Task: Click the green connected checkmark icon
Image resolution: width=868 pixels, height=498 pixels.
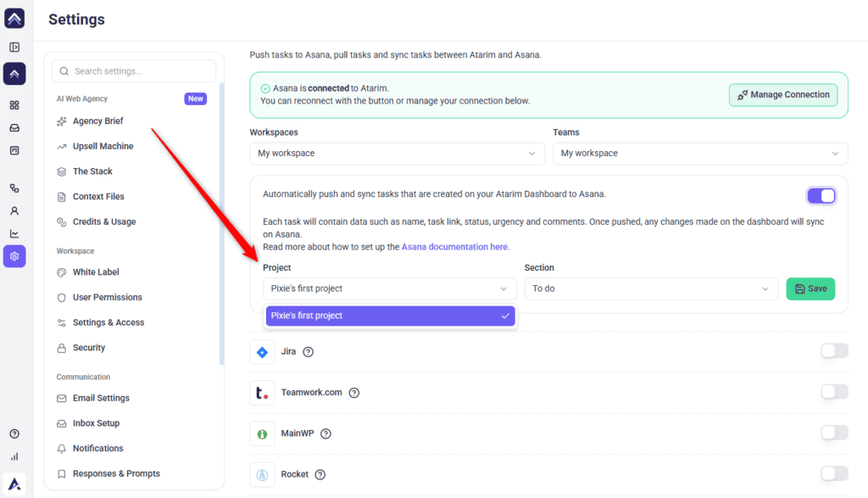Action: (x=265, y=88)
